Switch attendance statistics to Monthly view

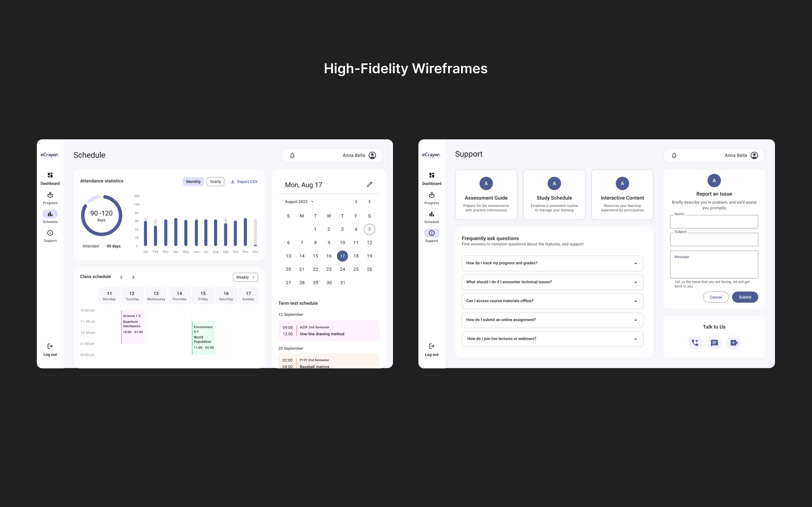[x=193, y=182]
